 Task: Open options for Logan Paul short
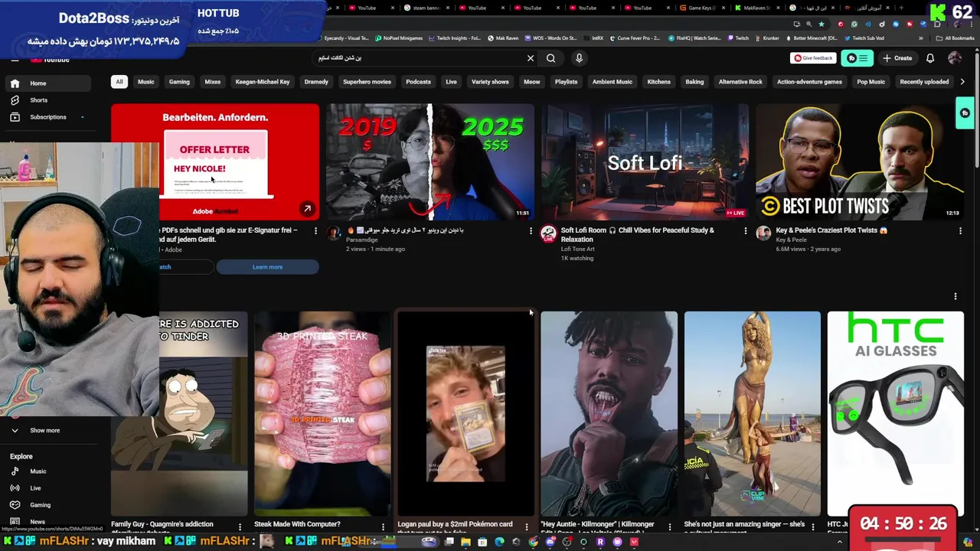point(526,527)
